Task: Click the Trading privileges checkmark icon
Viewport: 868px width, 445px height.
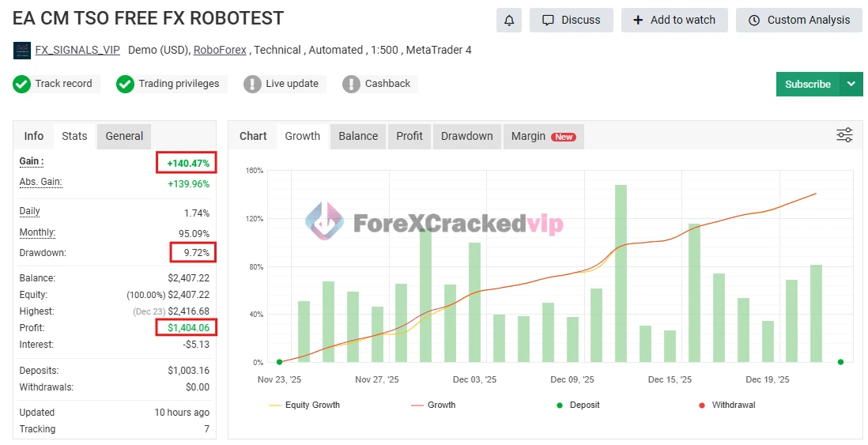Action: click(125, 84)
